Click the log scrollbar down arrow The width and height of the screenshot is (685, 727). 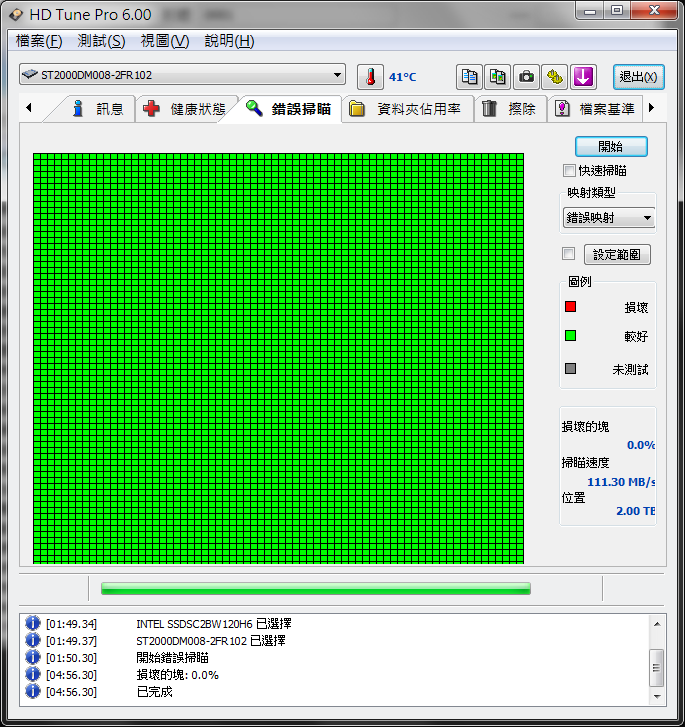[x=657, y=696]
